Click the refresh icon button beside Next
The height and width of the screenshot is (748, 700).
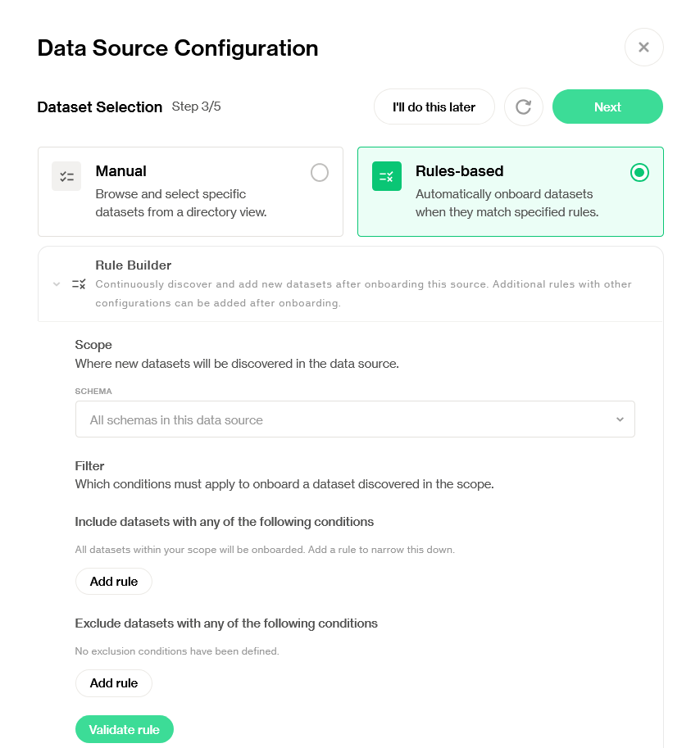click(x=524, y=107)
